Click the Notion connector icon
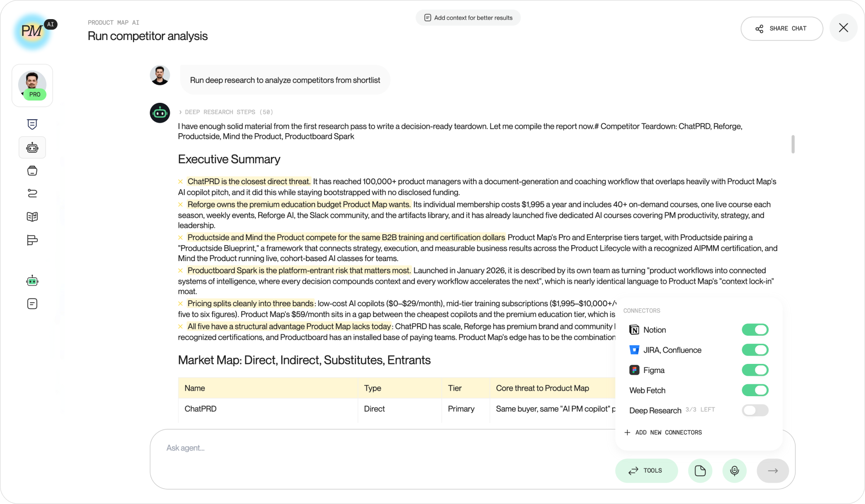 [x=634, y=330]
